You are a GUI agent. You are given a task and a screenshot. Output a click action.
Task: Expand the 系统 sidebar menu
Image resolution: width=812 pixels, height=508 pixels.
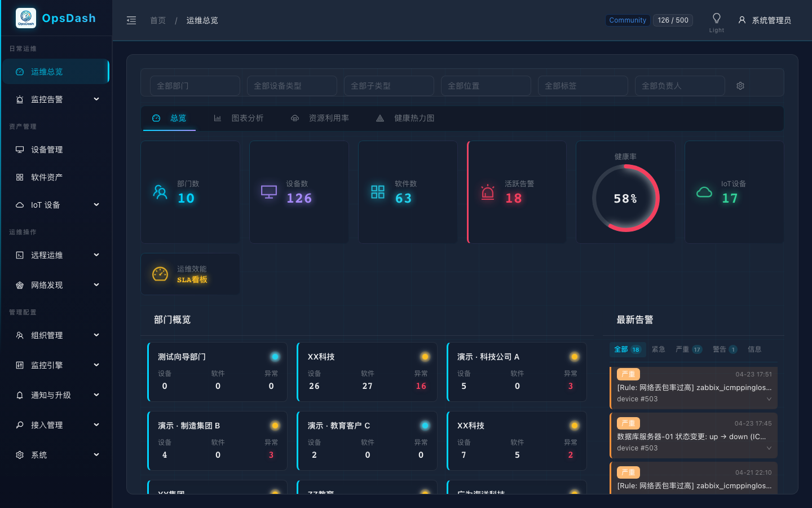tap(55, 455)
